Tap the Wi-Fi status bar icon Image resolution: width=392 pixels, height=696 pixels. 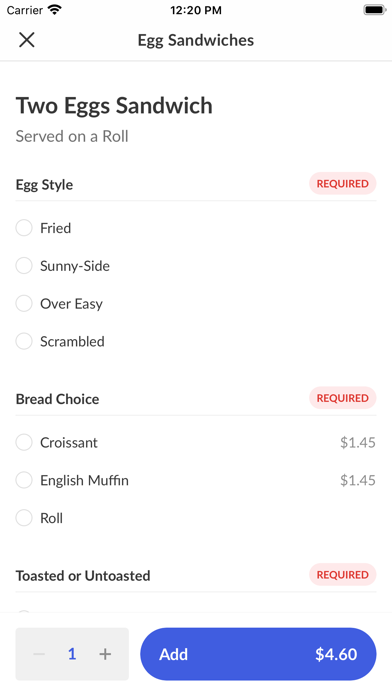55,10
